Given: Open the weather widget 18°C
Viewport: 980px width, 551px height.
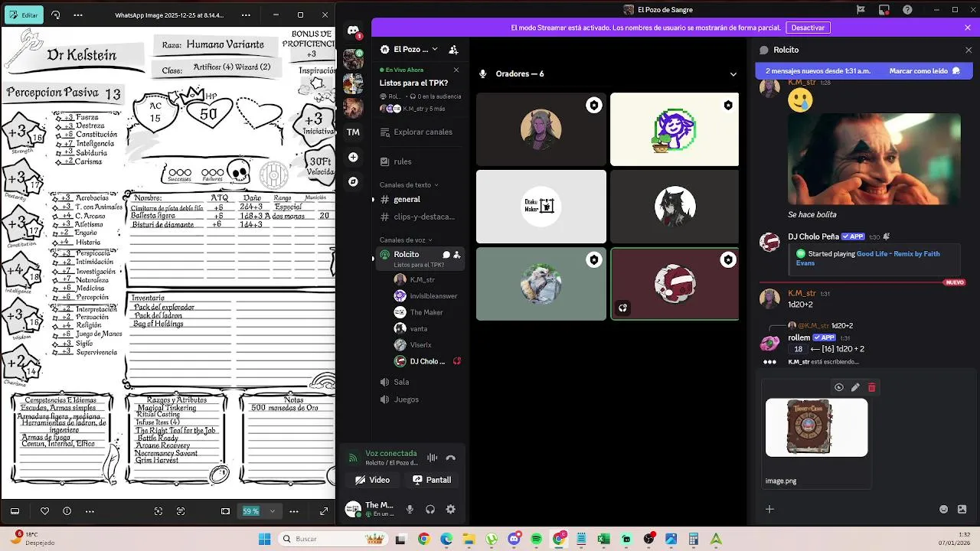Looking at the screenshot, I should coord(31,539).
